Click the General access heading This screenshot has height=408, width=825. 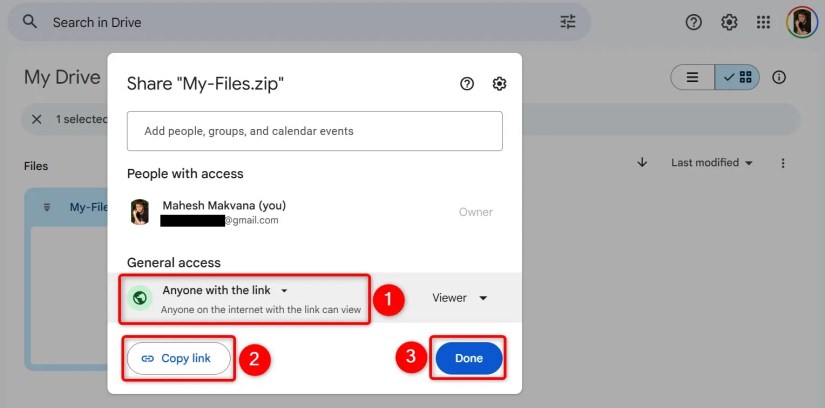[x=174, y=262]
